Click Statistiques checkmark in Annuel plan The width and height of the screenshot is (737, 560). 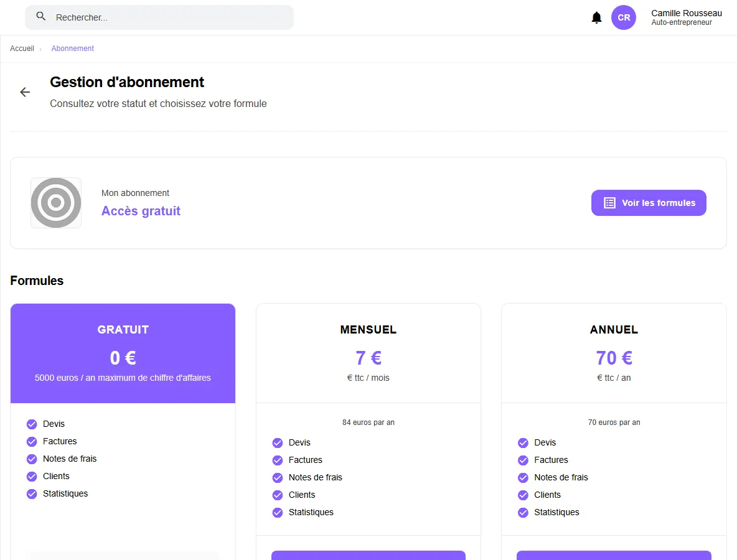[x=523, y=513]
